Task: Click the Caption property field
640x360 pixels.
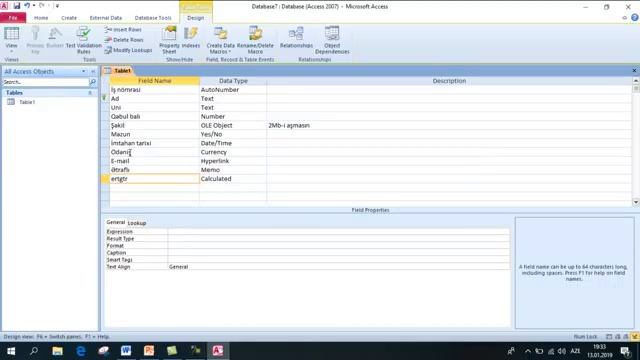Action: pos(339,253)
